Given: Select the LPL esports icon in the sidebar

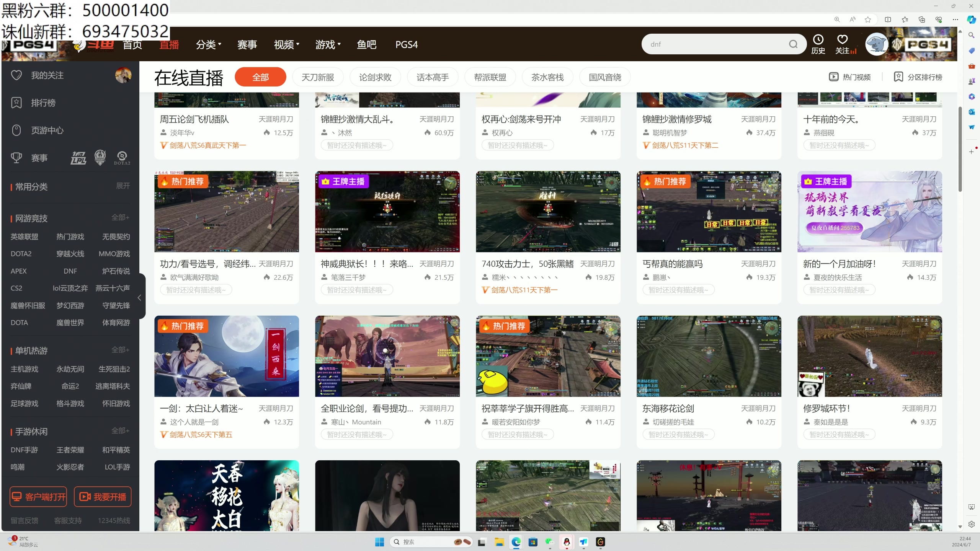Looking at the screenshot, I should point(78,157).
